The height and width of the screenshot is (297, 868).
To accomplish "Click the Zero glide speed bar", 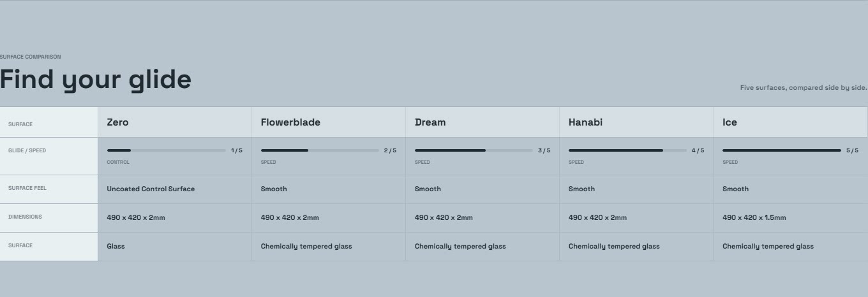I will pos(166,150).
